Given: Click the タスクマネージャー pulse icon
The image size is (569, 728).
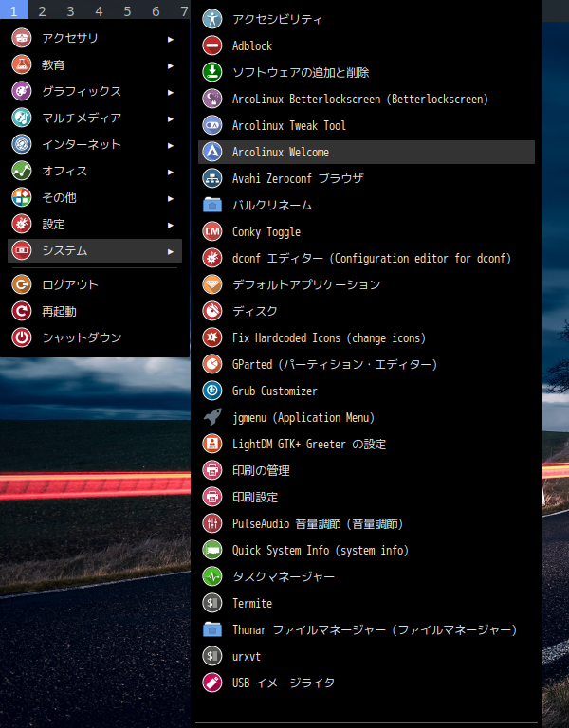Looking at the screenshot, I should (212, 576).
